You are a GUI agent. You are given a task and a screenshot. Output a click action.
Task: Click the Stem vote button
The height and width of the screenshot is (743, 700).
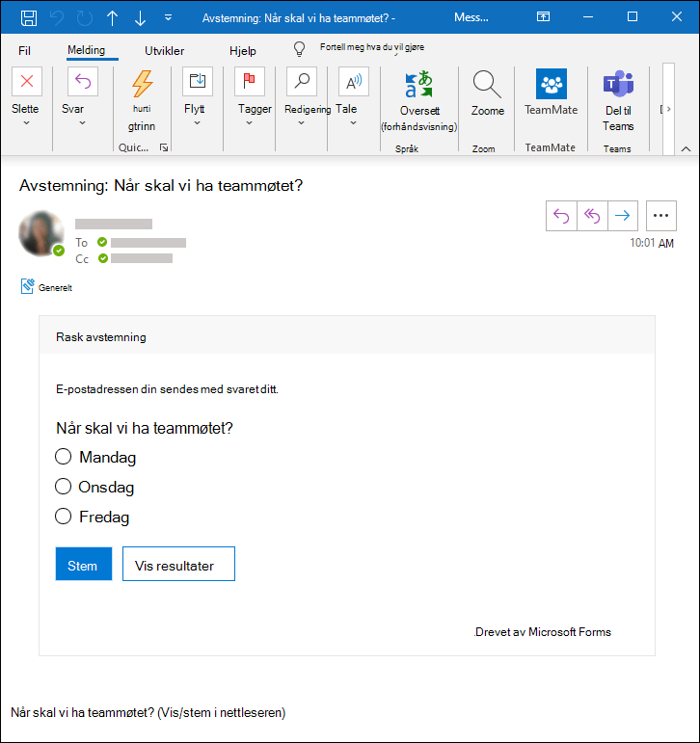(84, 564)
